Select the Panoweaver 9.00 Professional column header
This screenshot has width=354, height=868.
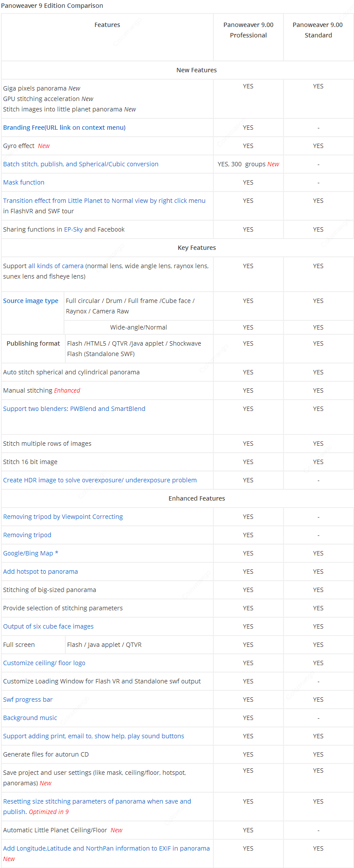[x=248, y=30]
